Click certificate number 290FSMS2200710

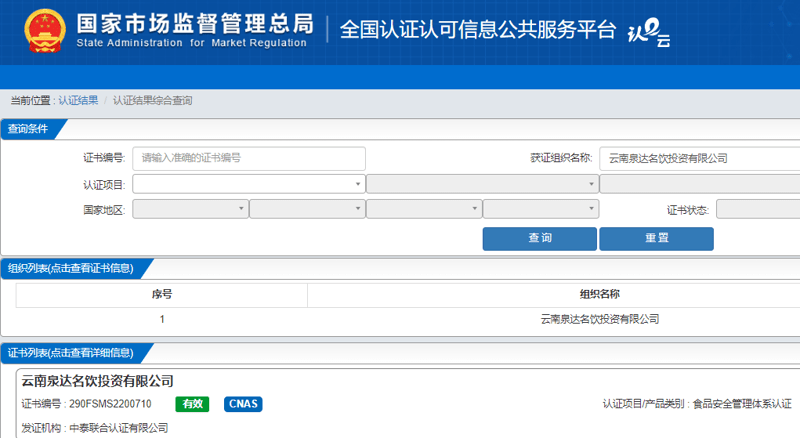110,404
